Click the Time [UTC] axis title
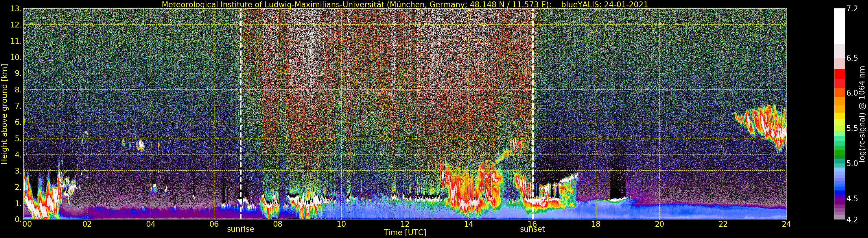868x238 pixels. tap(405, 232)
